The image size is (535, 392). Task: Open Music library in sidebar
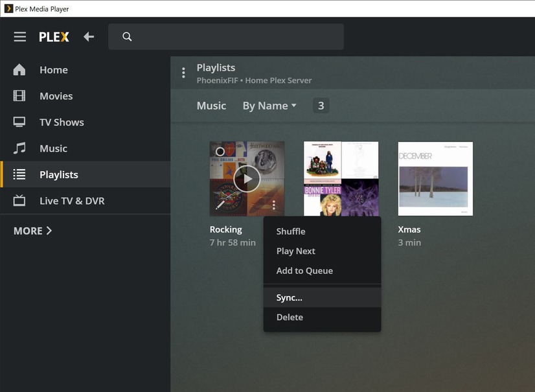coord(85,148)
